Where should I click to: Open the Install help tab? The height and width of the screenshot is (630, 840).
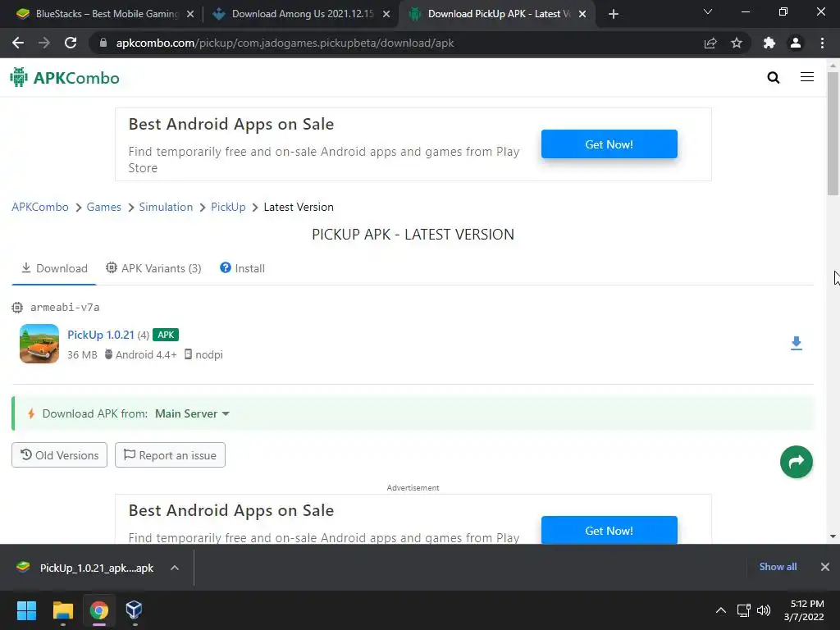tap(242, 268)
